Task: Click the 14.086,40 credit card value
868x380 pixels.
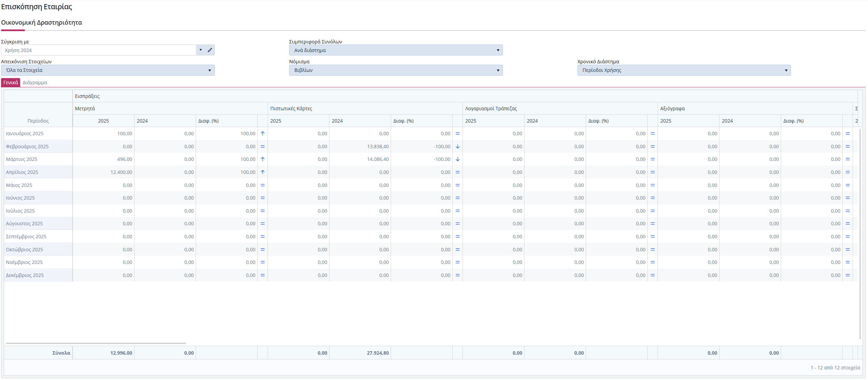Action: (378, 159)
